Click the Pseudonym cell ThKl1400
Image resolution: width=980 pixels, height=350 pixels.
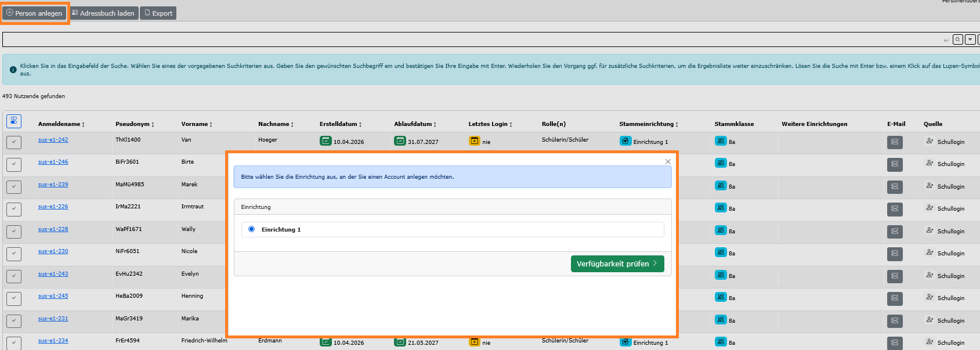click(x=128, y=140)
